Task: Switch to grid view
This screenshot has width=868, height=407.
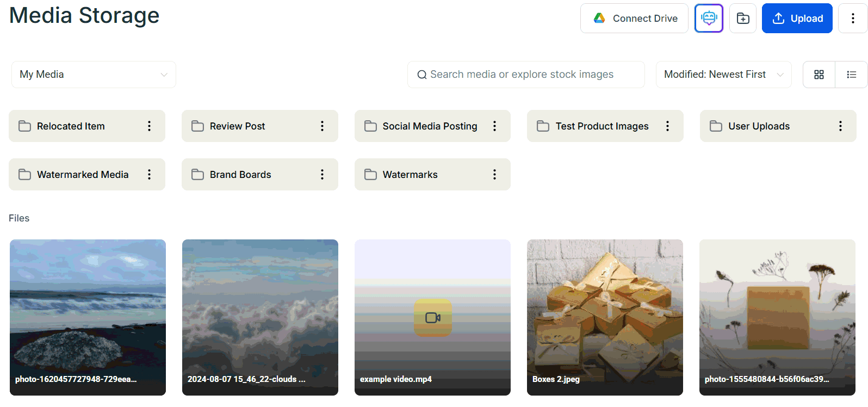Action: [819, 75]
